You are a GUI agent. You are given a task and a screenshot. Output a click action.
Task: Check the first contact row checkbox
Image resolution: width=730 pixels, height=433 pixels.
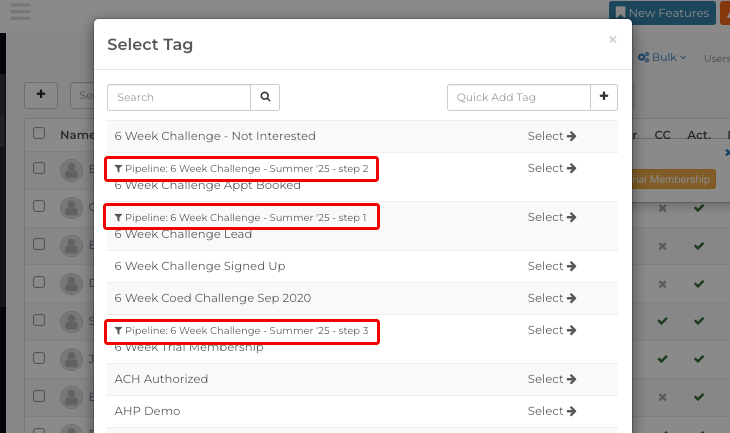click(x=39, y=168)
